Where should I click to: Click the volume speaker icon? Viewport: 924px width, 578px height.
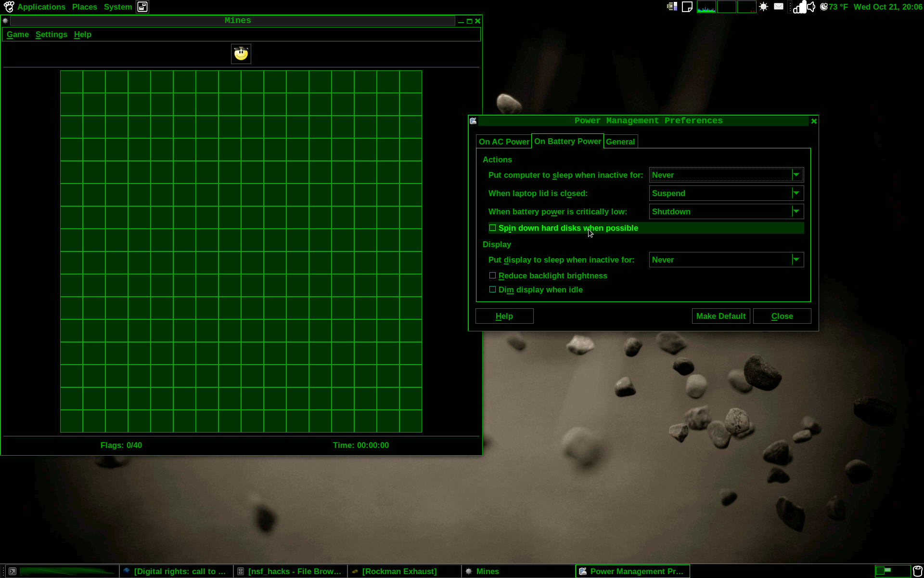[811, 7]
